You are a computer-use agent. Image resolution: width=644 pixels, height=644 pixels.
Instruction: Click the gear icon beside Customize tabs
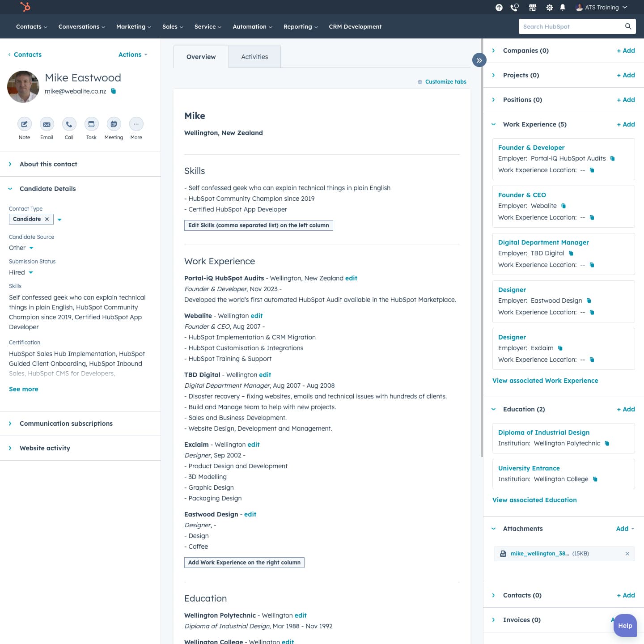click(420, 82)
